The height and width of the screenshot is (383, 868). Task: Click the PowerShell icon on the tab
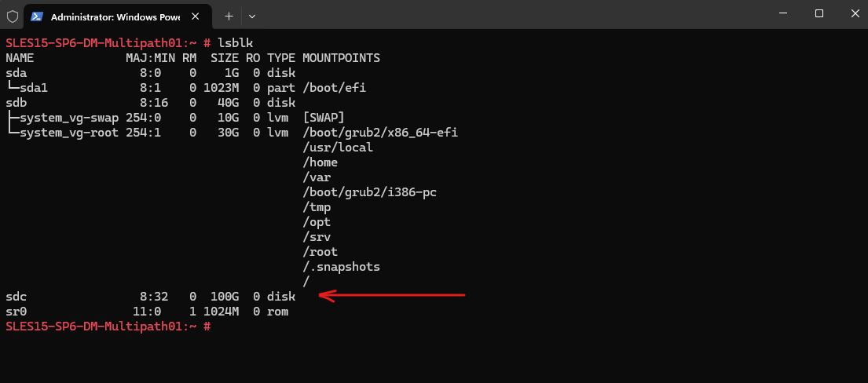tap(37, 16)
